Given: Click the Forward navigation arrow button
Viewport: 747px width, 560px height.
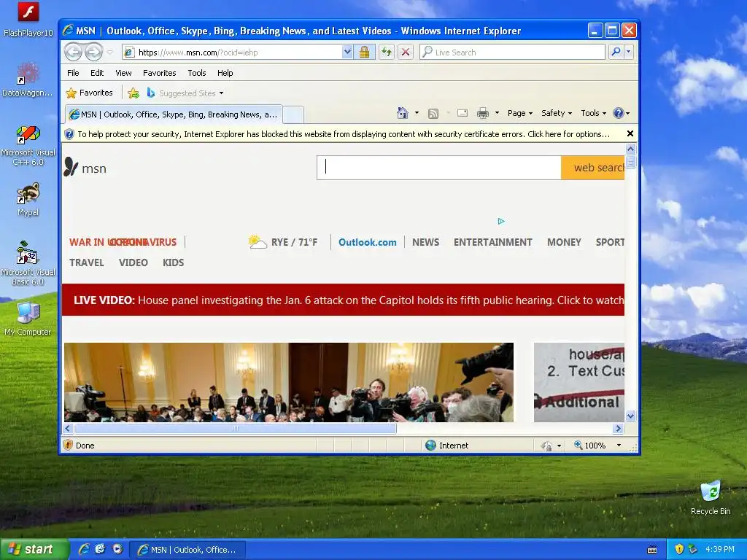Looking at the screenshot, I should point(93,52).
